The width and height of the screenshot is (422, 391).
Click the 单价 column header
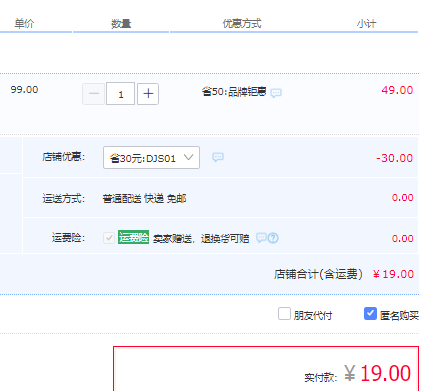click(24, 24)
